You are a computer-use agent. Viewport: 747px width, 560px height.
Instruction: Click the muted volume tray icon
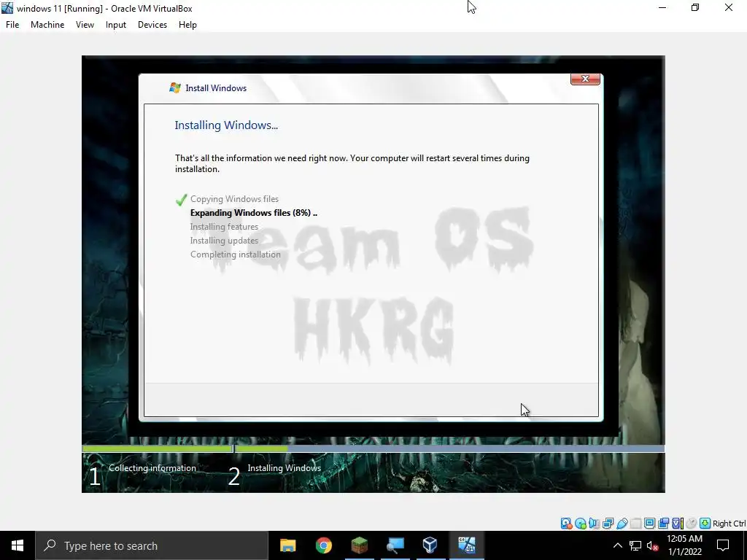pyautogui.click(x=653, y=545)
